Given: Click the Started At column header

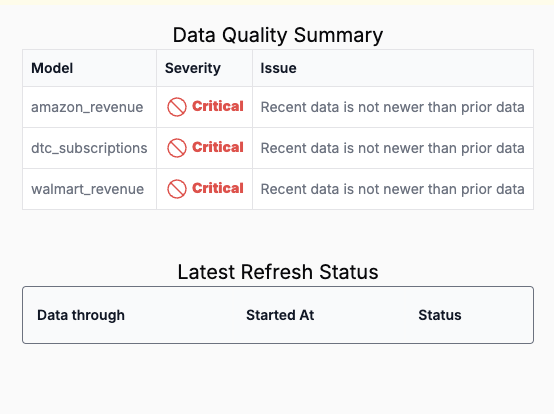Looking at the screenshot, I should point(280,315).
